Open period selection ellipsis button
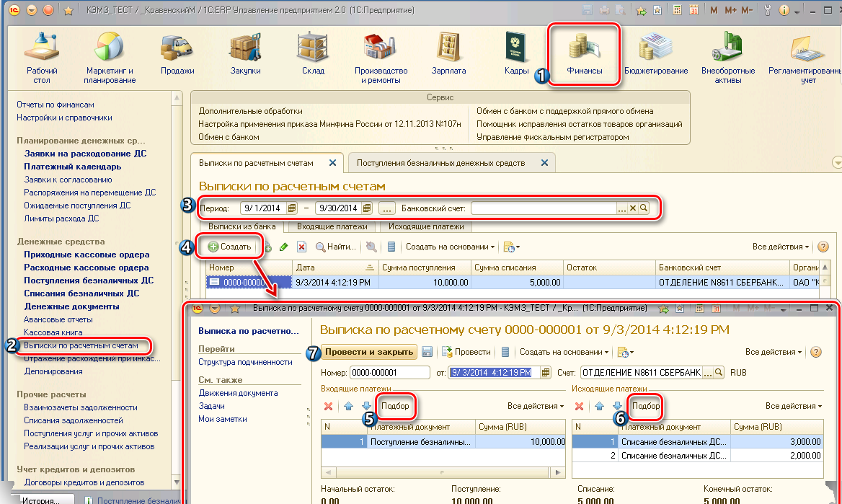The width and height of the screenshot is (842, 504). 386,208
